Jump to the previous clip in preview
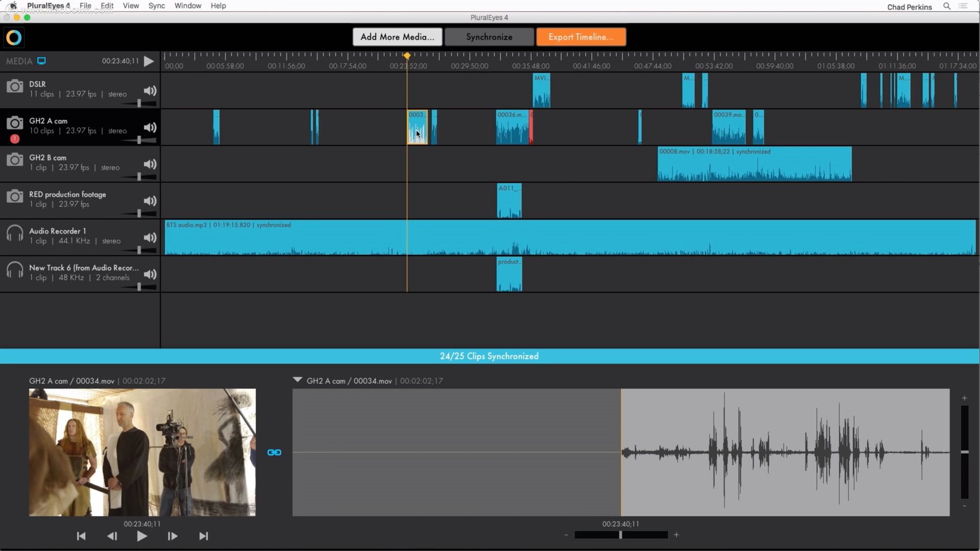Screen dimensions: 980x551 pyautogui.click(x=81, y=536)
